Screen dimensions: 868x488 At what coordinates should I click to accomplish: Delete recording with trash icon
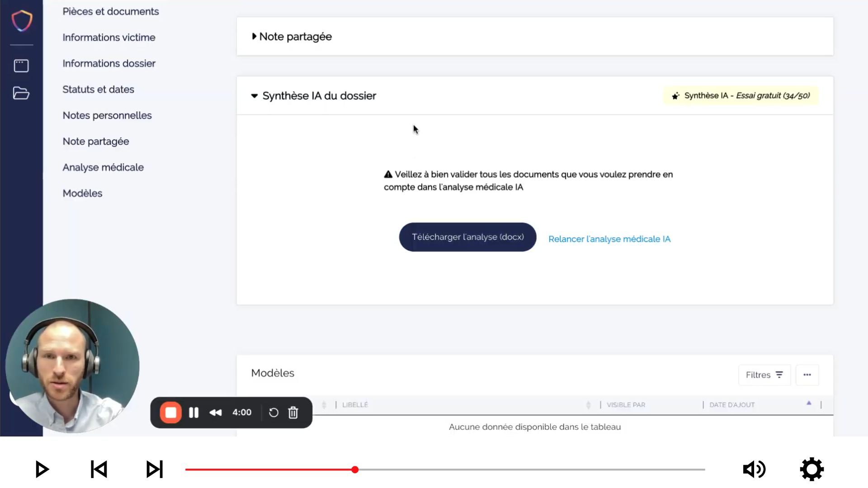tap(293, 413)
